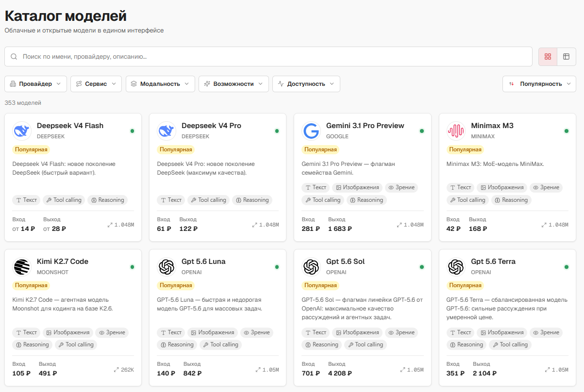Click the OpenAI logo on Gpt 5.6 Luna

167,267
